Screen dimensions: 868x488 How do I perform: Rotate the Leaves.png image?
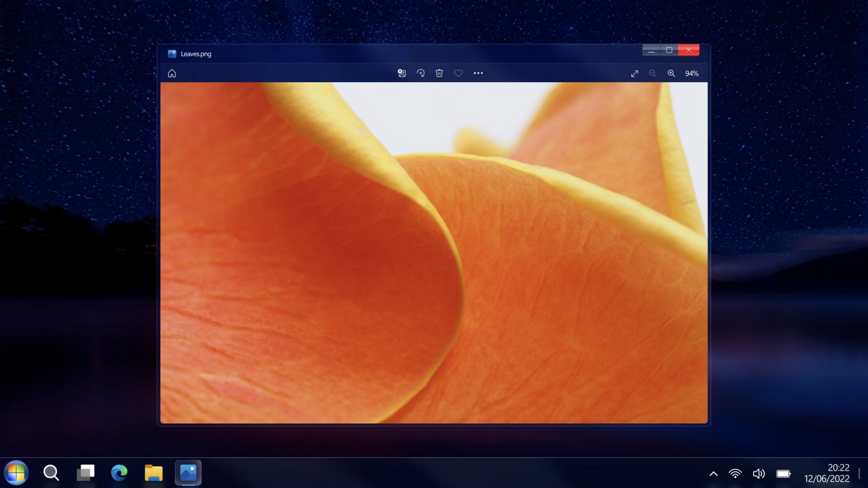(420, 73)
